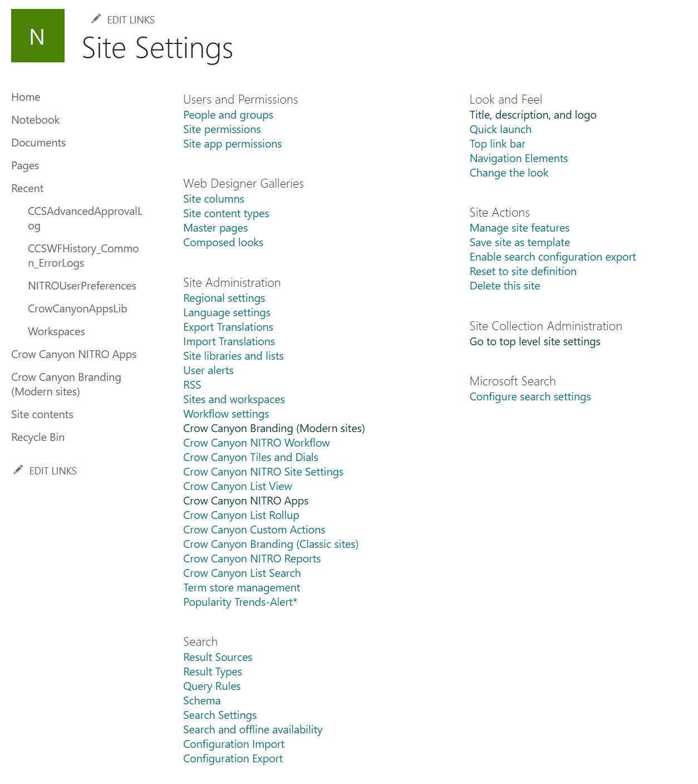698x784 pixels.
Task: Open People and groups link
Action: point(228,115)
